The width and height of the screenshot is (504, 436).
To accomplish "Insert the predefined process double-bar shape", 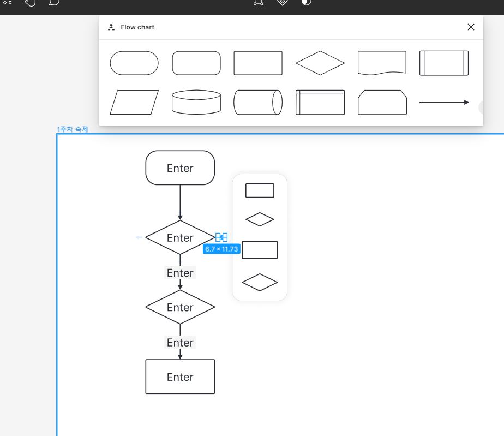I will tap(444, 63).
